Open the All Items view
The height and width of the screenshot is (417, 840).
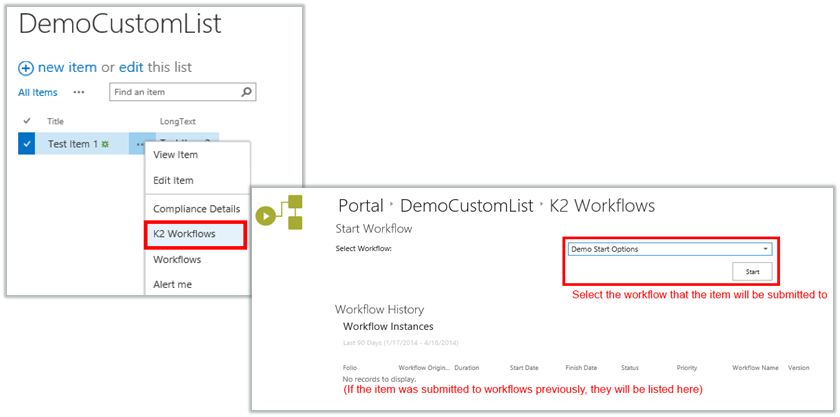38,93
